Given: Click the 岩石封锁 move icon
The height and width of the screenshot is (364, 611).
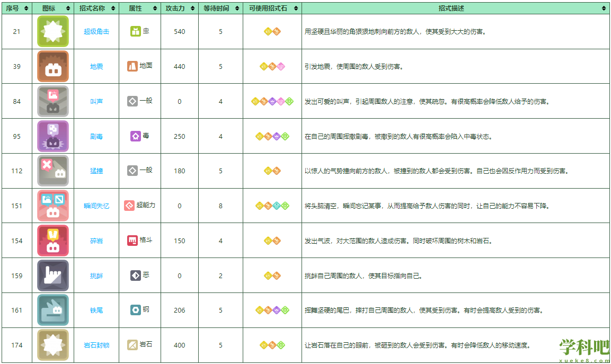Looking at the screenshot, I should click(53, 345).
